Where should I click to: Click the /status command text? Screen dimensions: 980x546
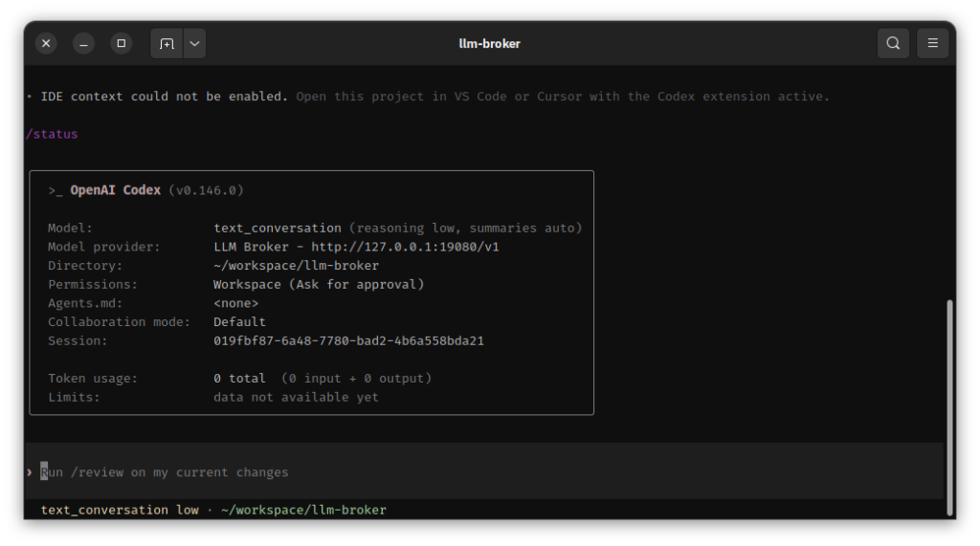(52, 134)
